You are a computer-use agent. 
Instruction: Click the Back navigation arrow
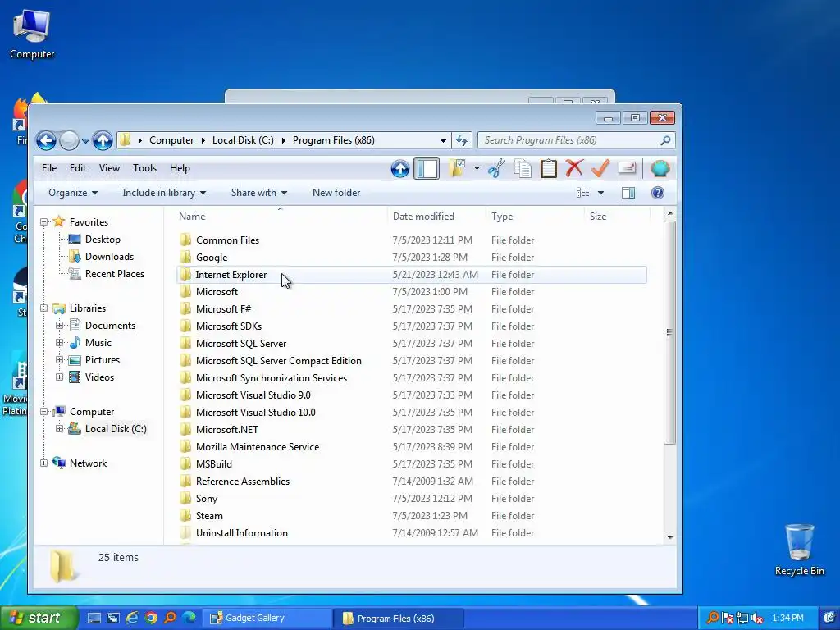[46, 141]
